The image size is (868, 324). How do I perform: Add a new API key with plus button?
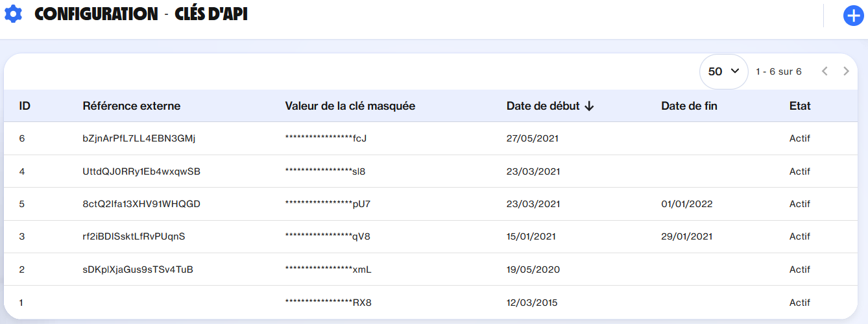tap(852, 16)
